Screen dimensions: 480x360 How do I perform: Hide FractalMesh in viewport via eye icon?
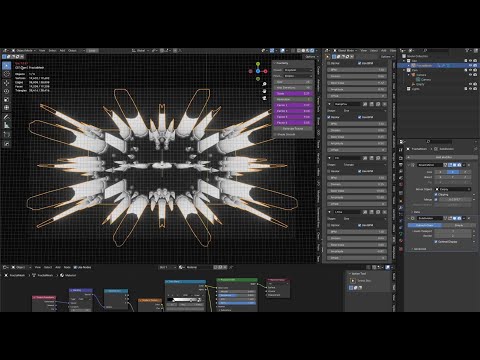coord(470,66)
